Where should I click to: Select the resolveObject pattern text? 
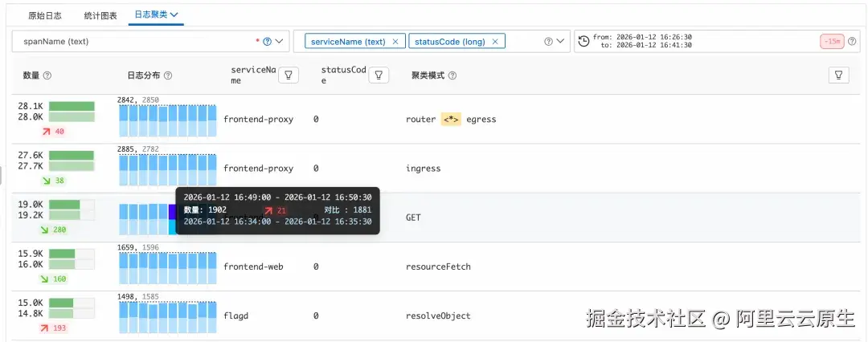click(439, 316)
